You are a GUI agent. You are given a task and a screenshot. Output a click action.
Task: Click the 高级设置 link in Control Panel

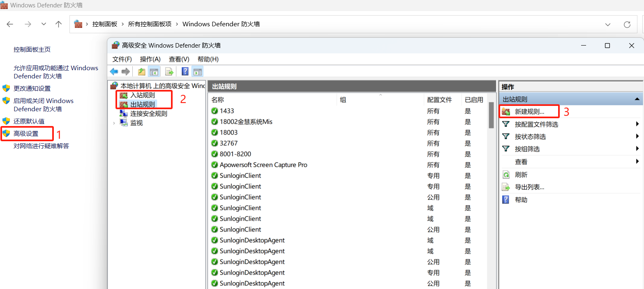(x=26, y=133)
